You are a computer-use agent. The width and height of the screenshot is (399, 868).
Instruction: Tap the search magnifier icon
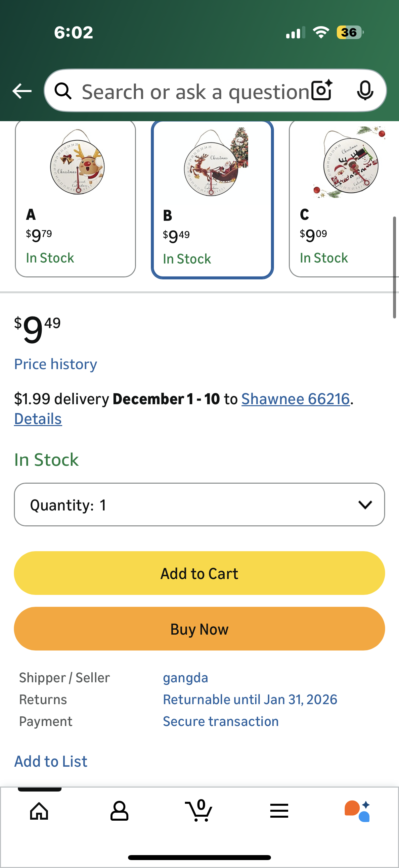coord(63,91)
